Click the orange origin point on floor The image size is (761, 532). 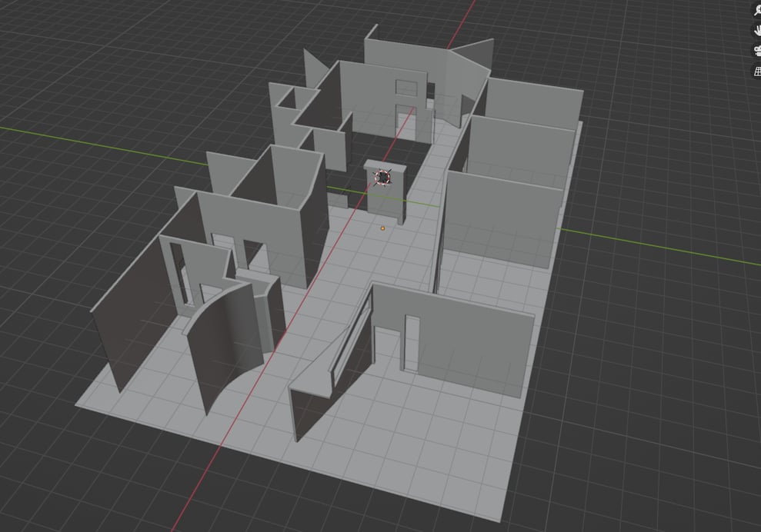tap(382, 228)
